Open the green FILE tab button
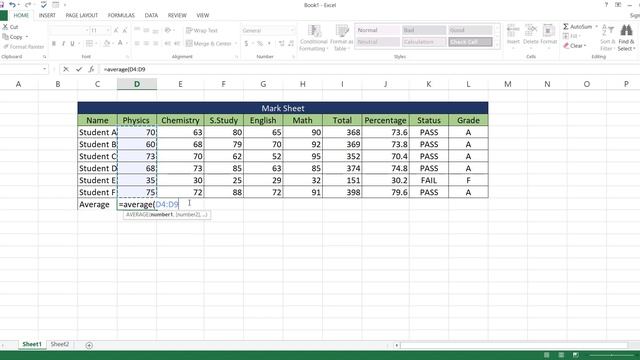Screen dimensions: 640x360 [x=4, y=16]
